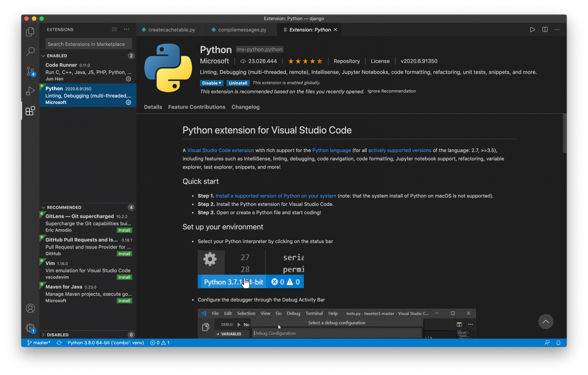Open Accounts icon in activity bar
Screen dimensions: 588x375
[30, 308]
